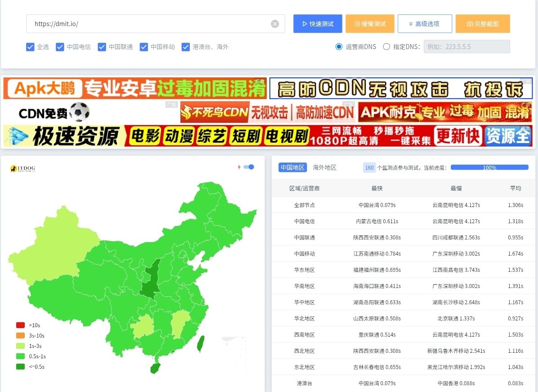The height and width of the screenshot is (392, 538).
Task: Toggle the map animation switch
Action: click(249, 167)
